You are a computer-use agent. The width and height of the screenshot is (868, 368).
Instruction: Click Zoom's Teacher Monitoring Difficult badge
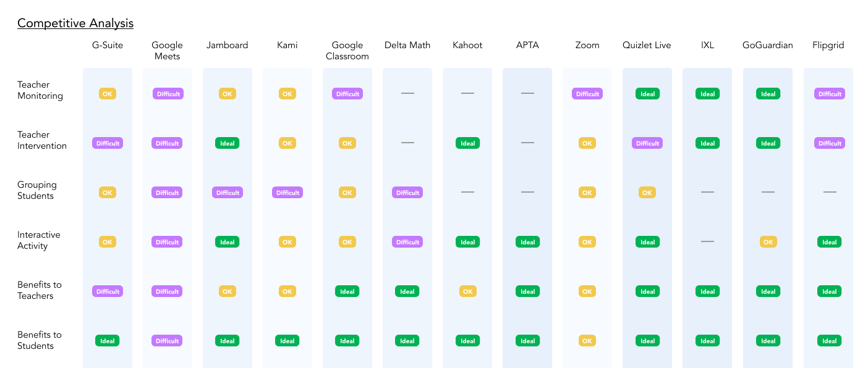pyautogui.click(x=587, y=94)
